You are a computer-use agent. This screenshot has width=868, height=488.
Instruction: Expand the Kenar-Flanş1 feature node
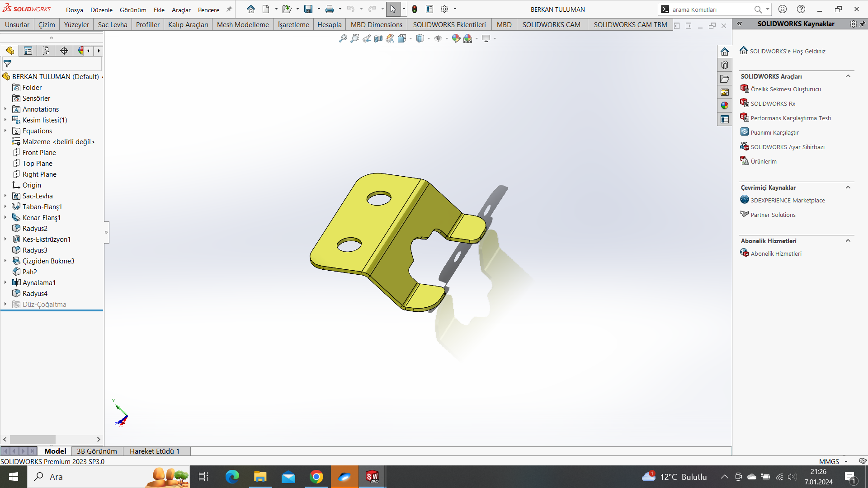(x=5, y=217)
